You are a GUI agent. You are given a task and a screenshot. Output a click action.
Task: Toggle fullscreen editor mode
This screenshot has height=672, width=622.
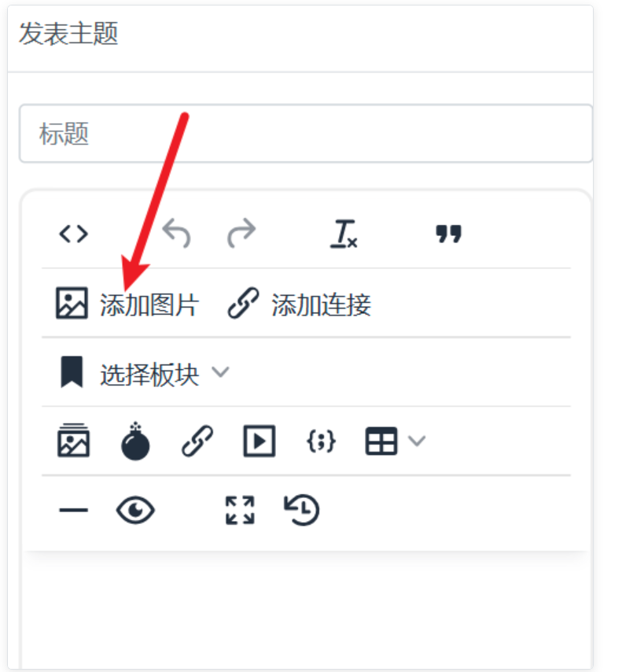[x=240, y=510]
